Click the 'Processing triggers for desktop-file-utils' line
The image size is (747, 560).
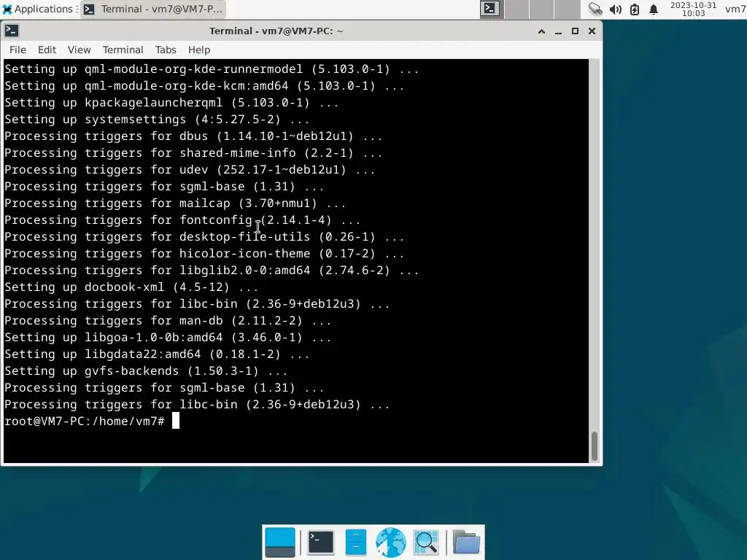pos(204,237)
